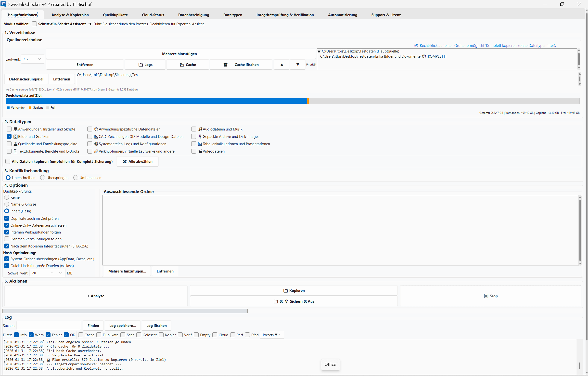Move source priority down with triangle arrow
The width and height of the screenshot is (588, 376).
[298, 65]
